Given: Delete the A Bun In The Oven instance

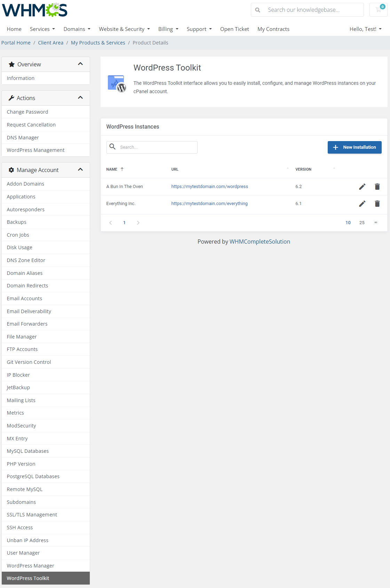Looking at the screenshot, I should (x=377, y=187).
